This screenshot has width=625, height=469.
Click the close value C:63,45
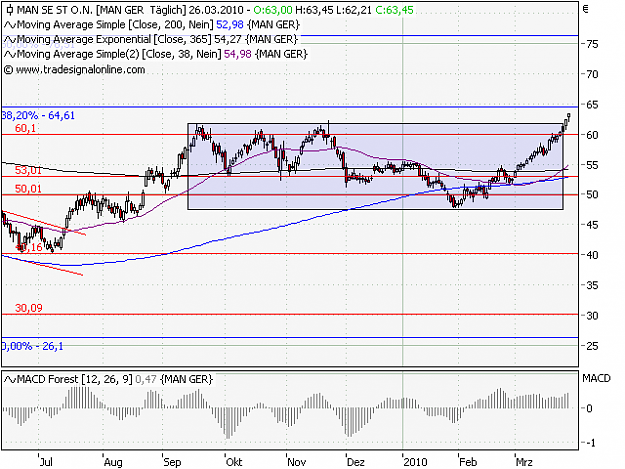click(x=395, y=10)
